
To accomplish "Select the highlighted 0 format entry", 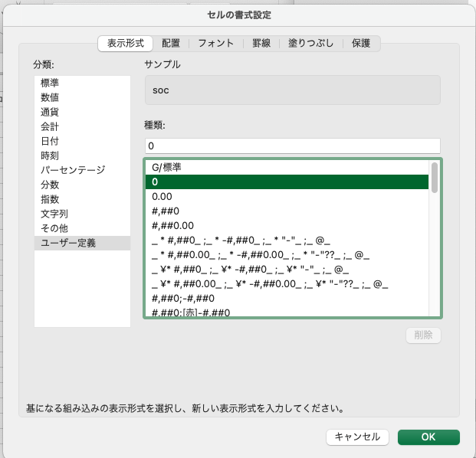I will coord(287,182).
